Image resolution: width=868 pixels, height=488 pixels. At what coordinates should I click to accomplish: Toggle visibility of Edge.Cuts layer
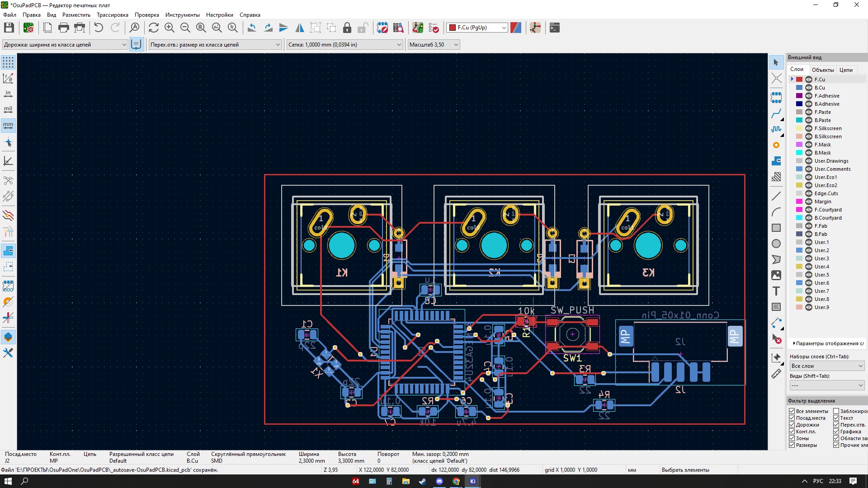tap(809, 193)
